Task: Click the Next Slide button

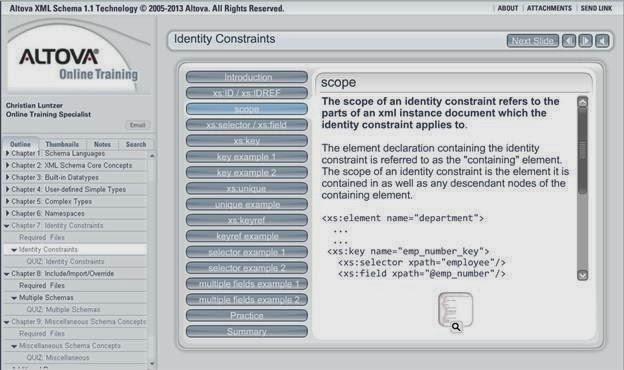Action: click(x=532, y=41)
